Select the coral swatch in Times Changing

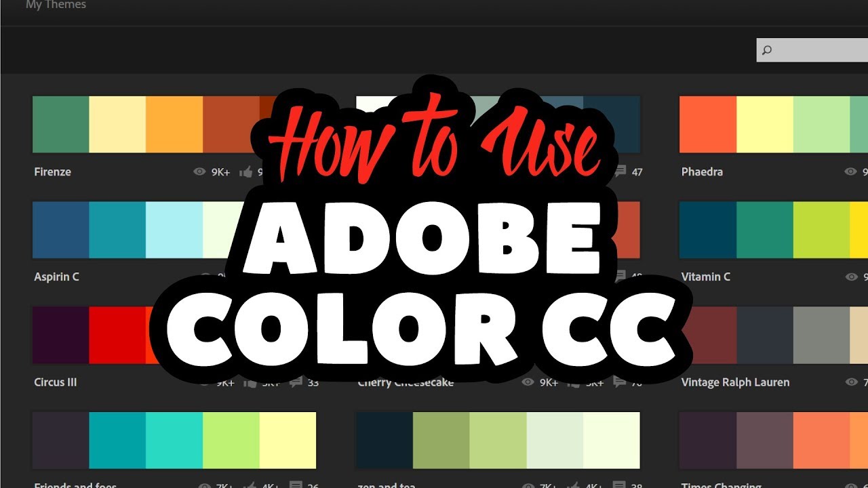821,441
